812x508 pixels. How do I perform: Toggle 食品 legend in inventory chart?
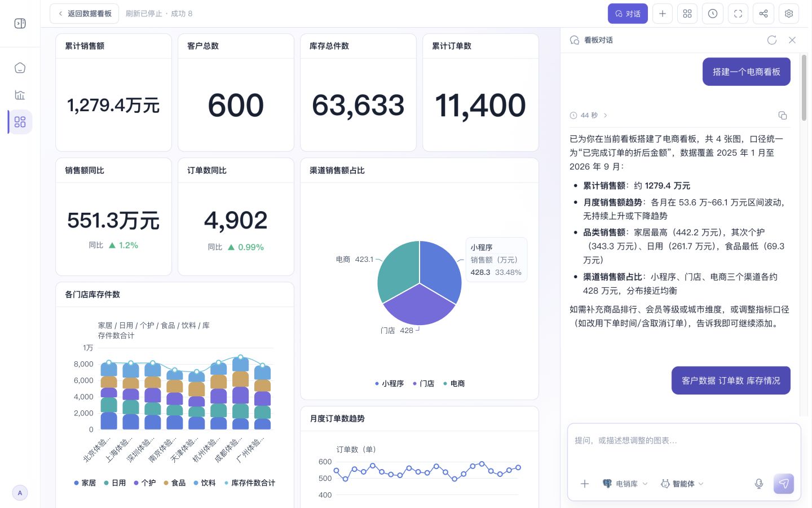pyautogui.click(x=175, y=483)
